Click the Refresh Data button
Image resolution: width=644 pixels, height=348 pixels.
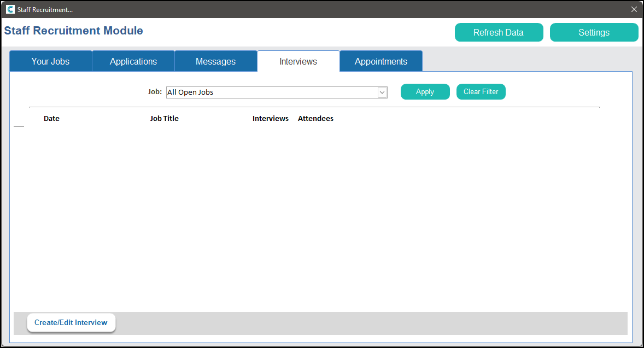click(499, 32)
